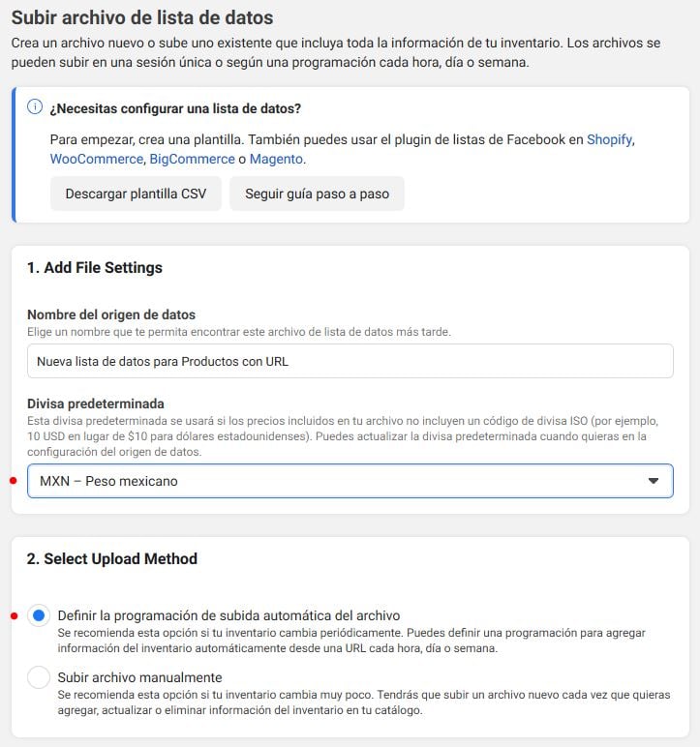Open currency list via the caret arrow
Viewport: 700px width, 747px height.
tap(654, 481)
